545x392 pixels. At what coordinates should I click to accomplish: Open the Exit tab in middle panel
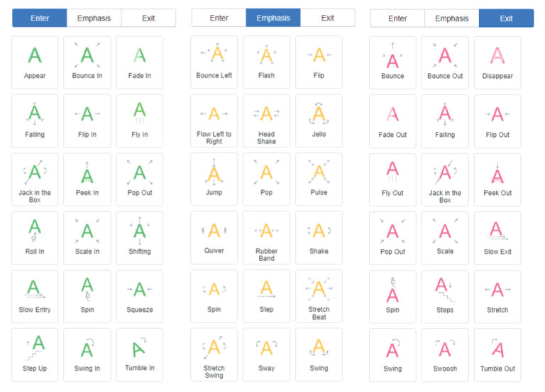point(327,18)
